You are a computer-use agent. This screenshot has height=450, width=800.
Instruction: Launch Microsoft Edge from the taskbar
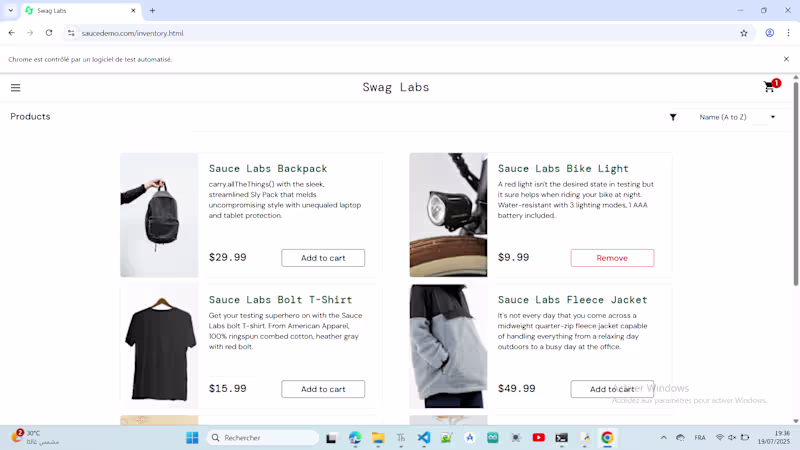click(355, 438)
